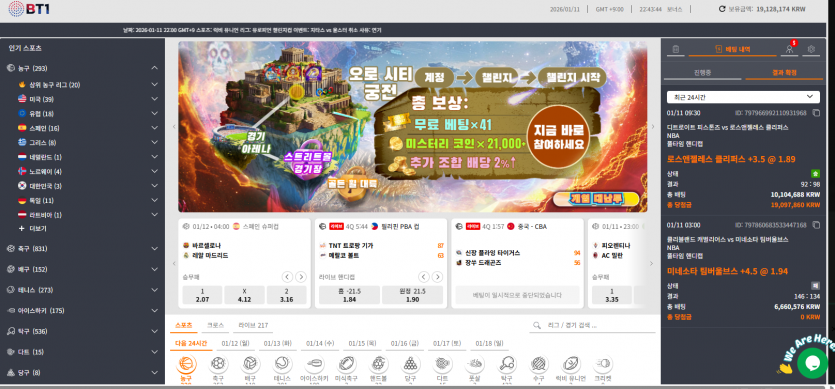The height and width of the screenshot is (389, 835).
Task: Select the 수구 water polo sport icon
Action: click(x=539, y=364)
